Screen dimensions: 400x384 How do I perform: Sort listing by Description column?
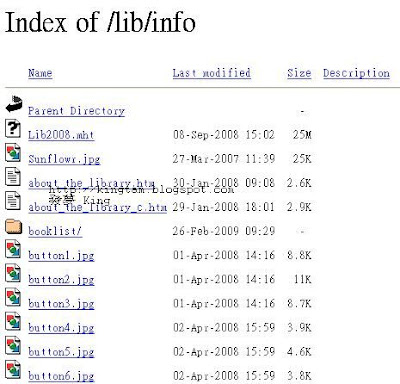356,73
